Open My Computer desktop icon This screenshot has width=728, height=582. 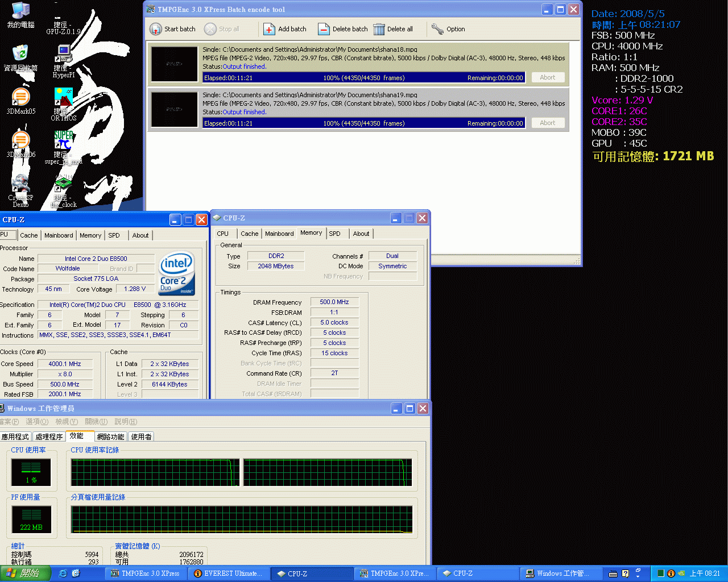(x=21, y=15)
